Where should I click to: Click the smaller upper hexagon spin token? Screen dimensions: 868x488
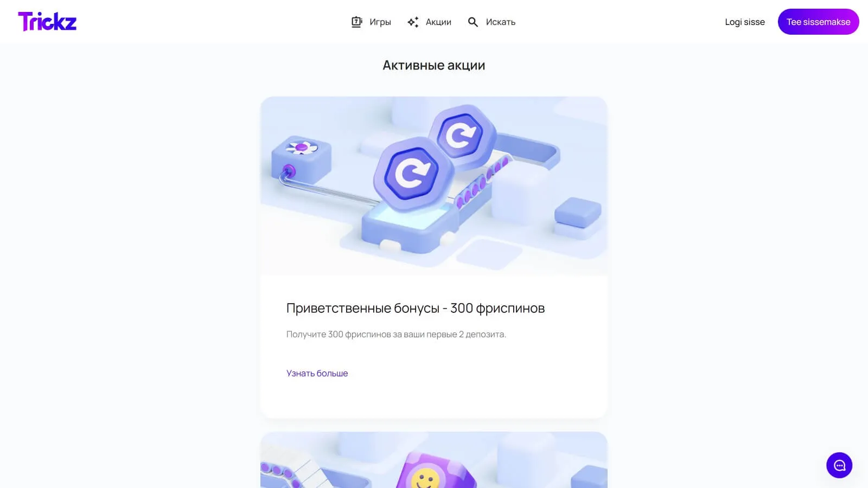pyautogui.click(x=462, y=134)
